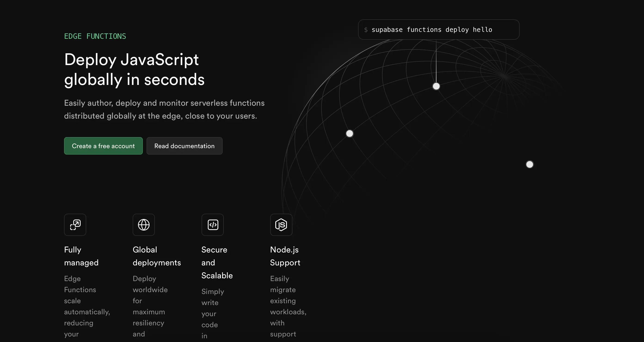Open Read documentation
644x342 pixels.
pos(184,146)
